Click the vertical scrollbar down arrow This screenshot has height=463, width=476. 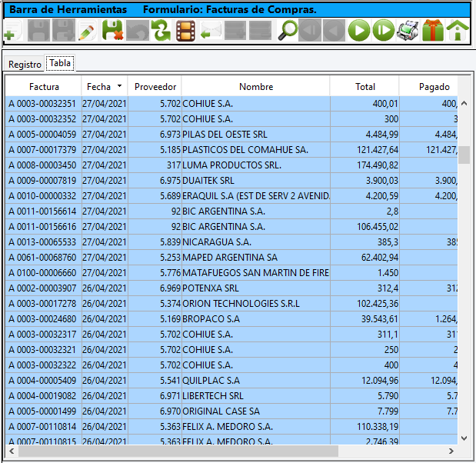pyautogui.click(x=464, y=438)
